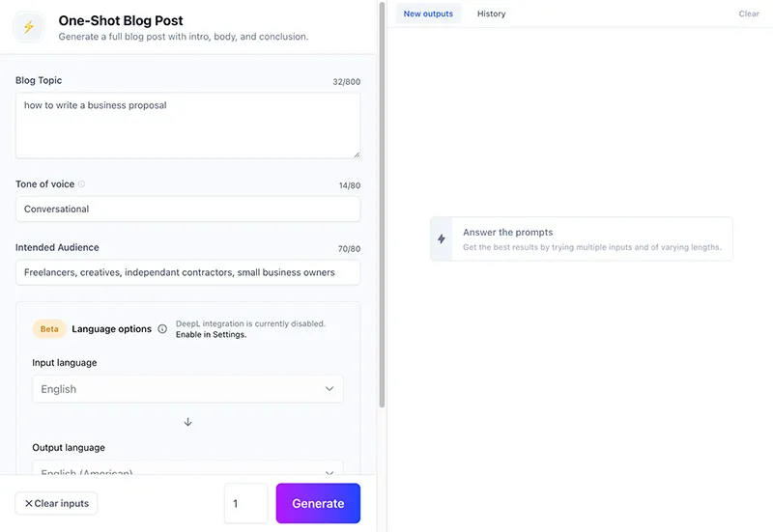Viewport: 773px width, 532px height.
Task: Focus the Blog Topic text area
Action: pyautogui.click(x=187, y=126)
